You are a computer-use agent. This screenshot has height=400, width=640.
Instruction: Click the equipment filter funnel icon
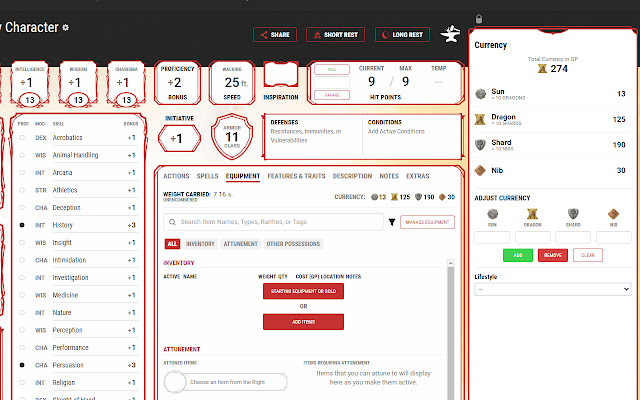tap(392, 222)
